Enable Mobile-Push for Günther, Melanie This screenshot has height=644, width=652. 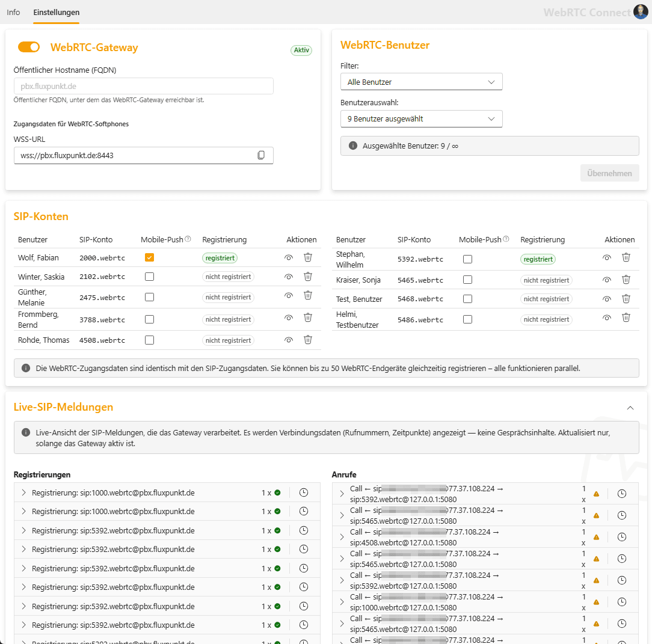[149, 297]
